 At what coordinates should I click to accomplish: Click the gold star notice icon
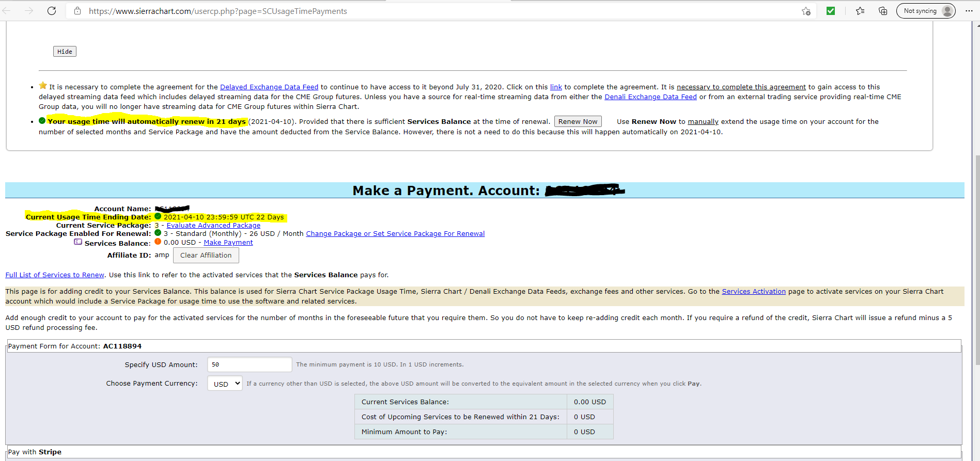click(43, 86)
